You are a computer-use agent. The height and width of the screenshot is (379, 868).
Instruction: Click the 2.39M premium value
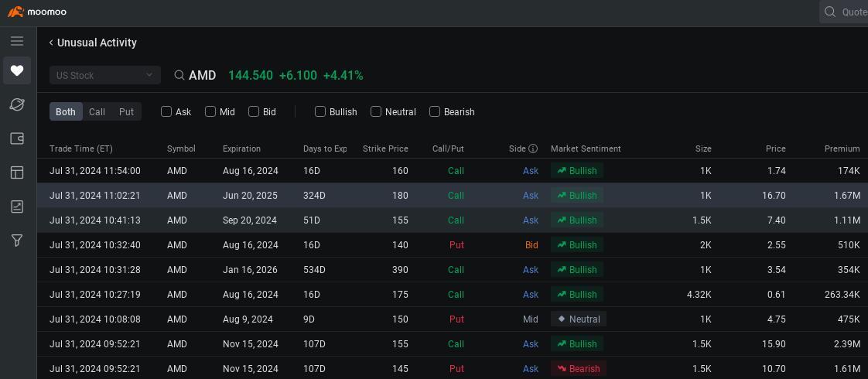pos(846,344)
